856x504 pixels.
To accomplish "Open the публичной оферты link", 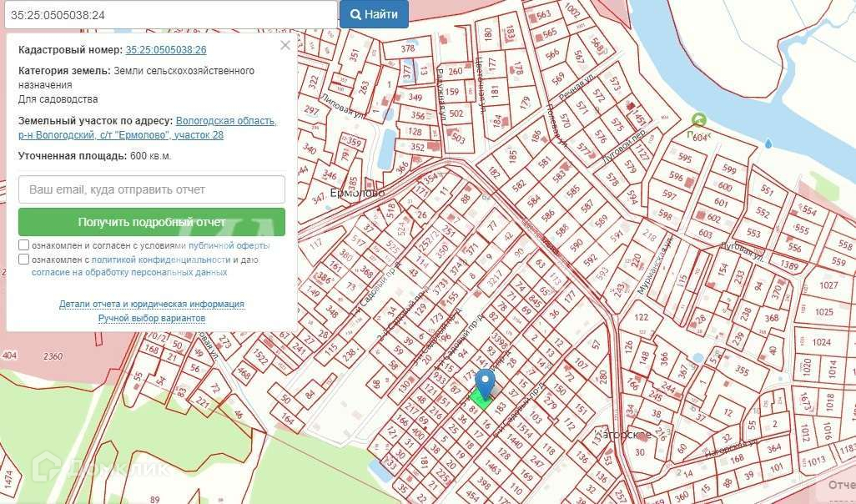I will [x=229, y=246].
